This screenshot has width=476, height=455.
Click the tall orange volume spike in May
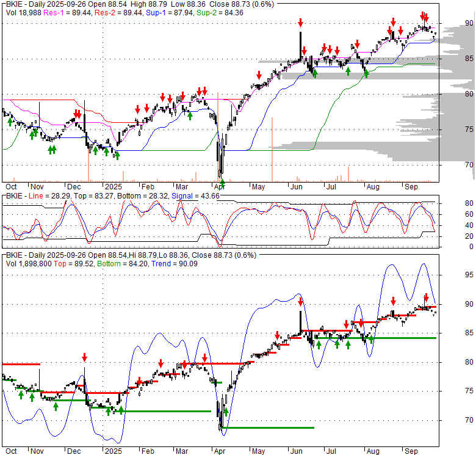point(272,150)
